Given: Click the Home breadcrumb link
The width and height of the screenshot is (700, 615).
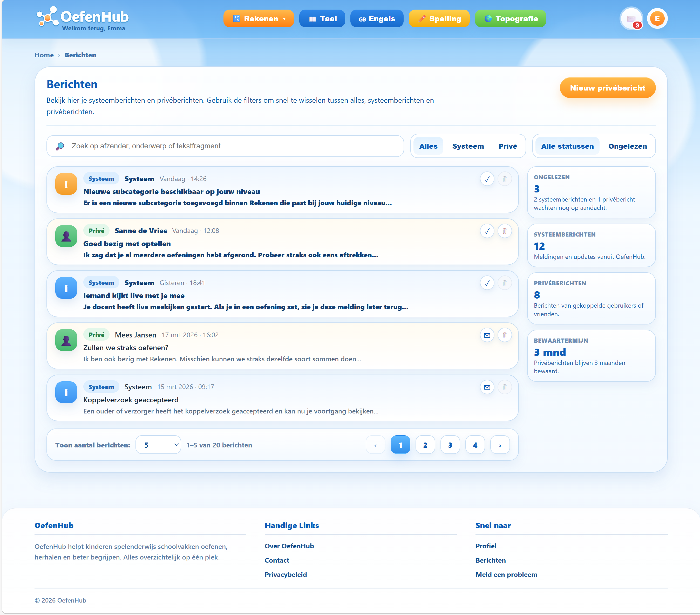Looking at the screenshot, I should (x=44, y=55).
